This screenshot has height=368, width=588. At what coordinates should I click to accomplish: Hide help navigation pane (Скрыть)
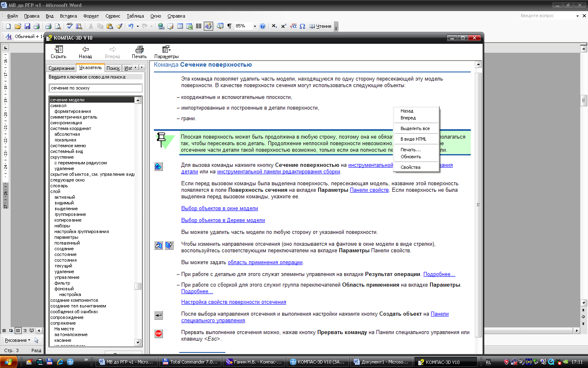[58, 52]
